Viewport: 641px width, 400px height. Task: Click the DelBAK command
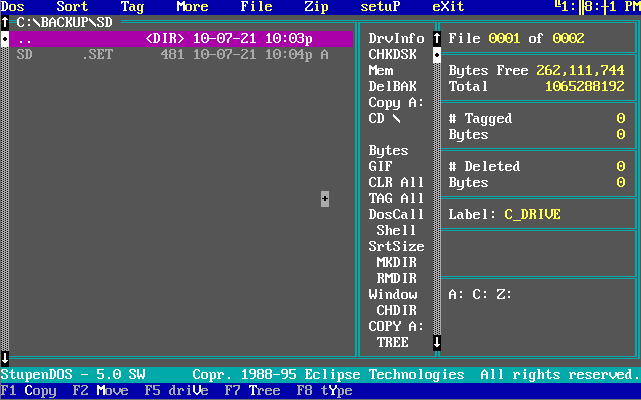coord(392,87)
